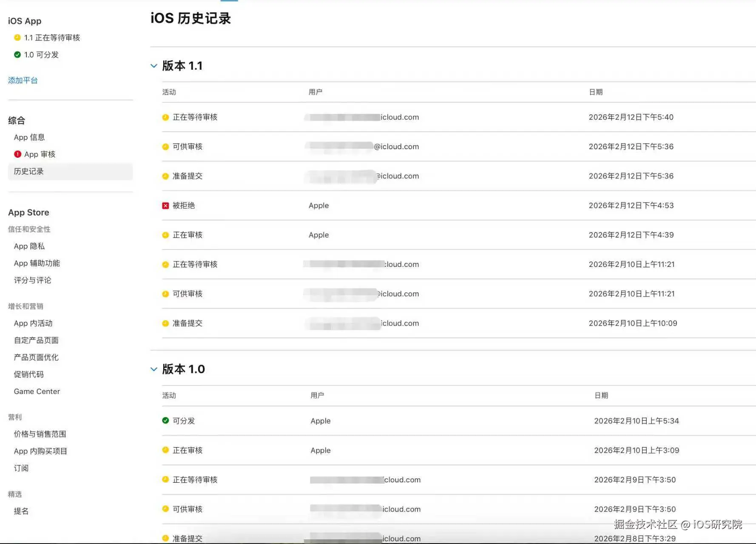Click the yellow status dot beside sidebar 1.1 正在等待审核

click(17, 37)
